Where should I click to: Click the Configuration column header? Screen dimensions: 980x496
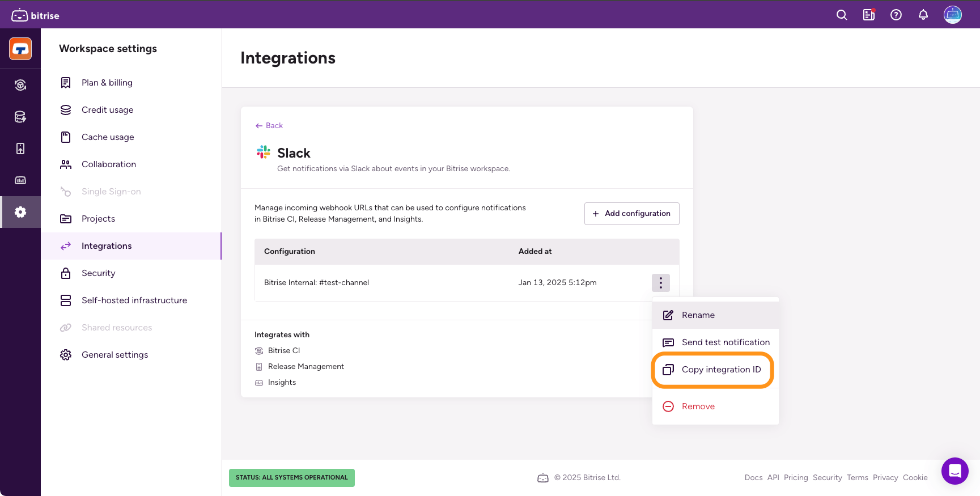click(x=290, y=252)
